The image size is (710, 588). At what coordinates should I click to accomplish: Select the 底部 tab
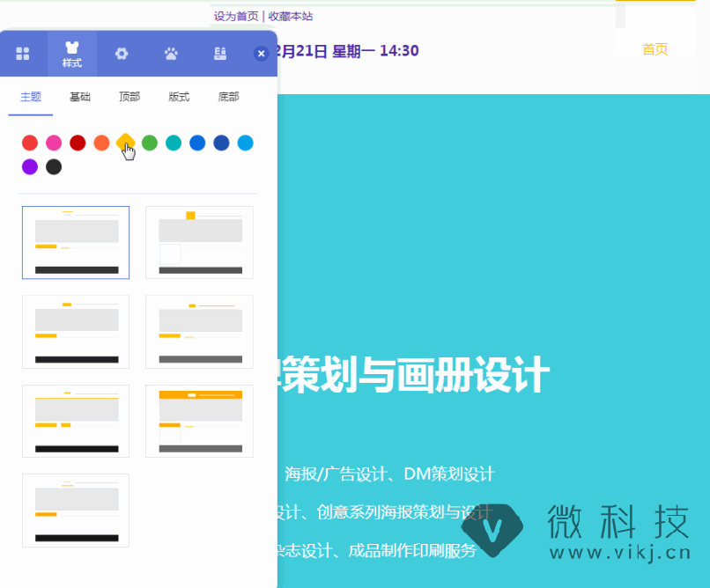point(228,97)
